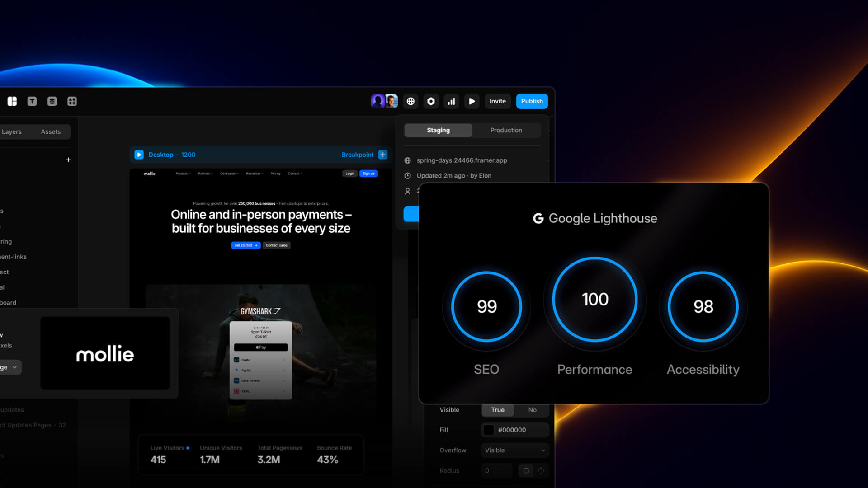Set Visible to True
The image size is (868, 488).
point(498,410)
